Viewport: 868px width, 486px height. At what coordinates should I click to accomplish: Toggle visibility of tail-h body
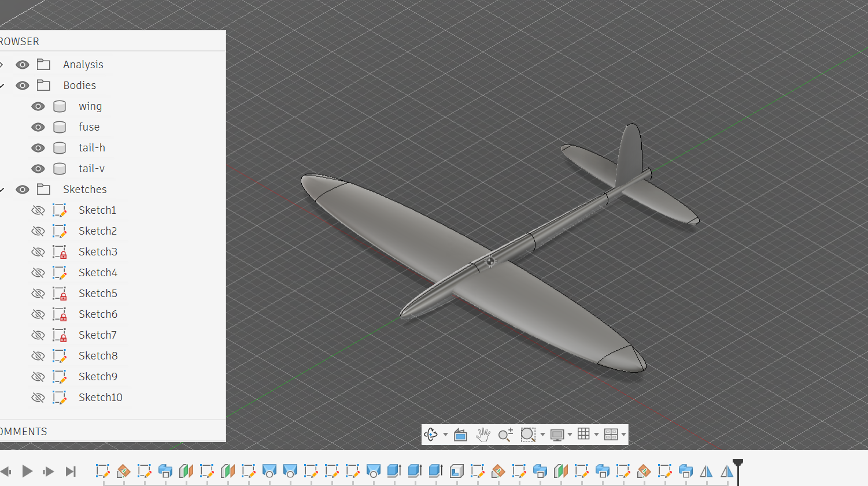[x=38, y=148]
